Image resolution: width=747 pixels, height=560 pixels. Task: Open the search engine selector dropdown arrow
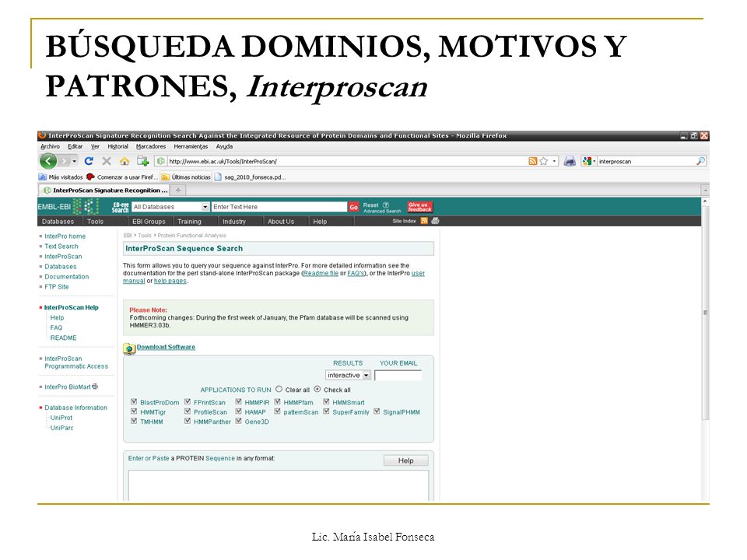(x=594, y=161)
